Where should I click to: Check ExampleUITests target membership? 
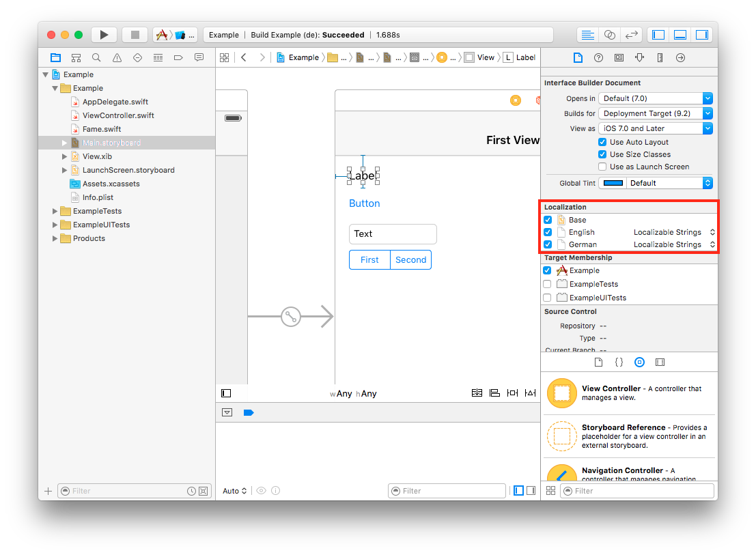tap(547, 297)
